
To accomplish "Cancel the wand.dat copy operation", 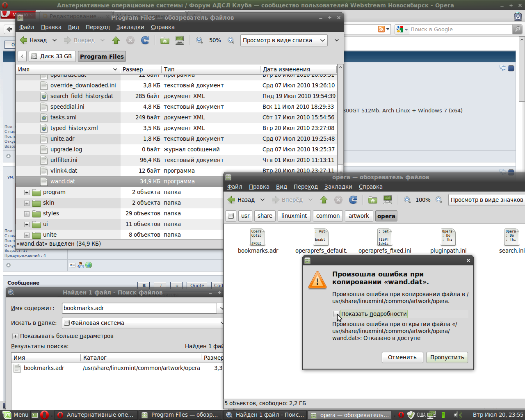I will pyautogui.click(x=402, y=357).
